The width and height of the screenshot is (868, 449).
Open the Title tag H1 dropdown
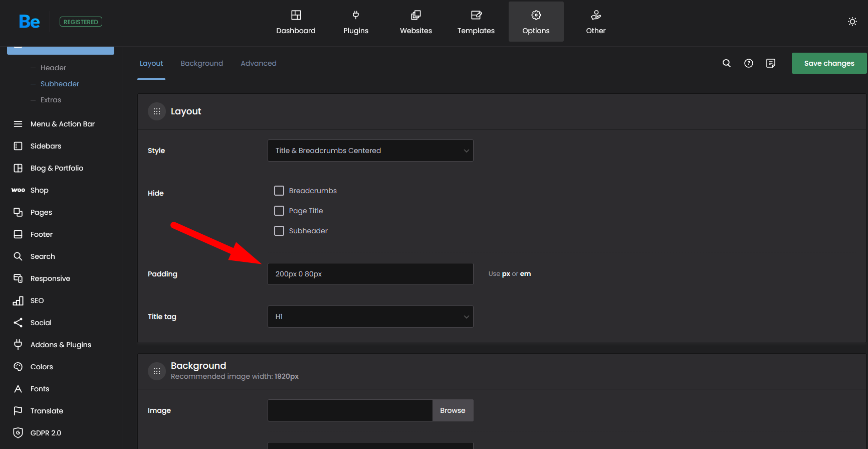click(x=370, y=317)
